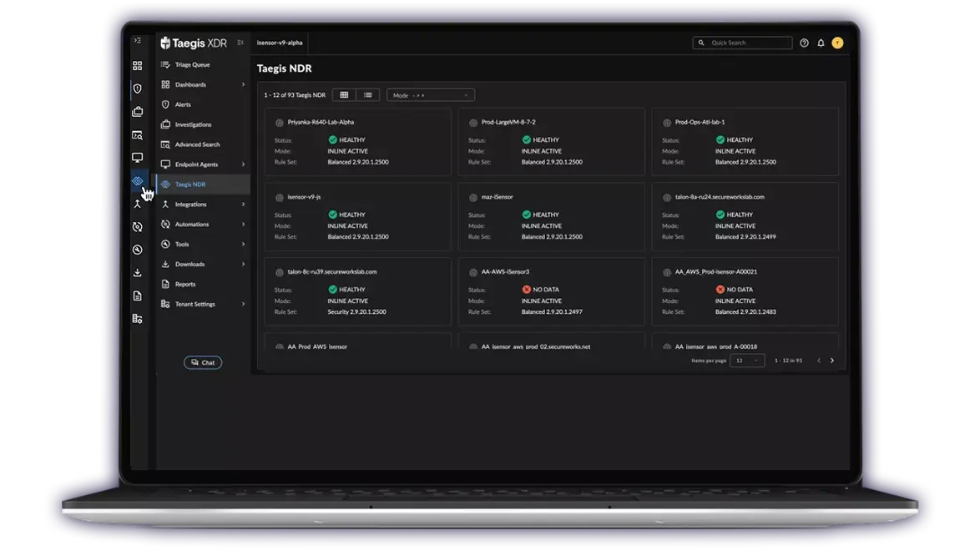Viewport: 980px width, 551px height.
Task: Expand the Dashboards submenu chevron
Action: [x=243, y=84]
